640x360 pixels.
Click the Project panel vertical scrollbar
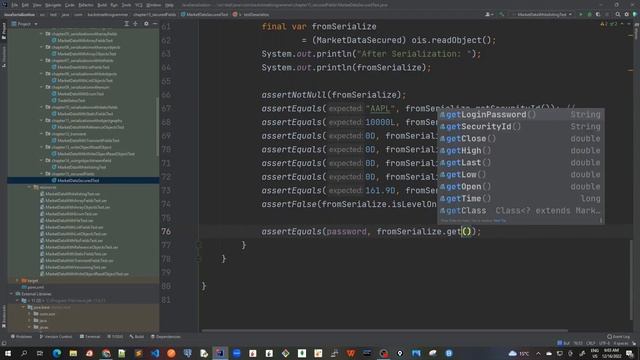(157, 127)
